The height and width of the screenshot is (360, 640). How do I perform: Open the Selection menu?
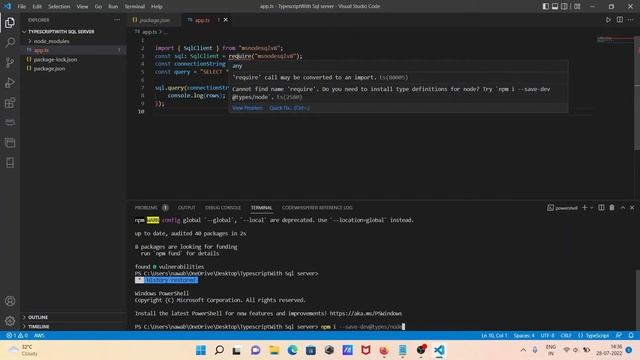(59, 7)
